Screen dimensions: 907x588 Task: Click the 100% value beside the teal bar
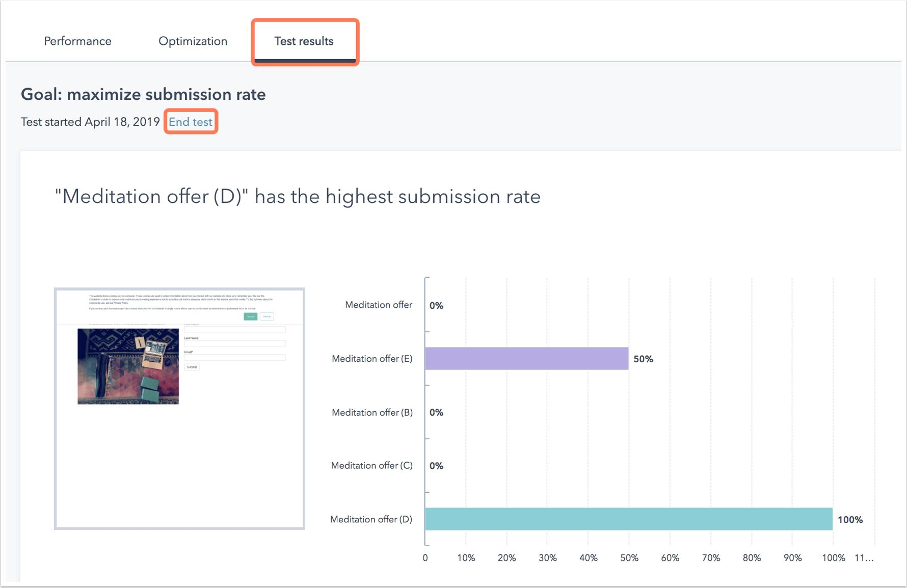pyautogui.click(x=850, y=520)
